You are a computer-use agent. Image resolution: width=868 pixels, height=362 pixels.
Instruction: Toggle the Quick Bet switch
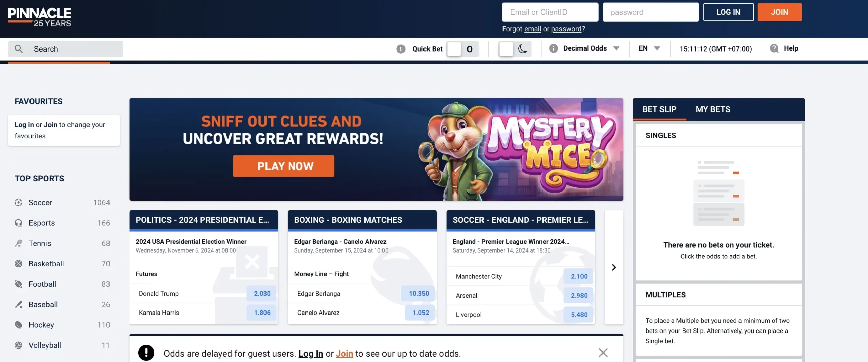point(462,49)
